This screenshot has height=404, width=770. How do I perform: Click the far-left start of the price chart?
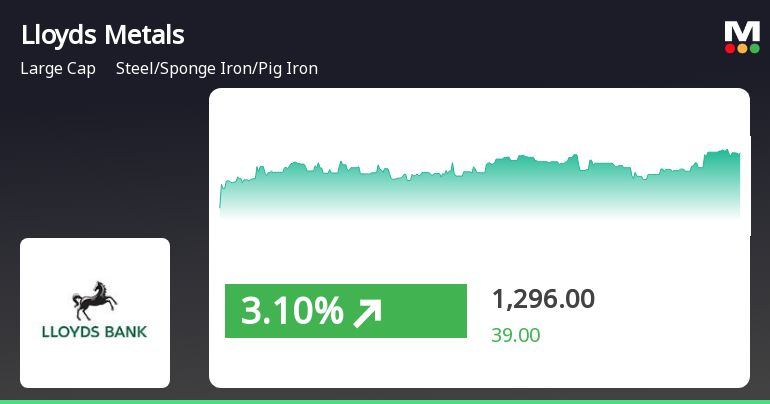tap(222, 198)
